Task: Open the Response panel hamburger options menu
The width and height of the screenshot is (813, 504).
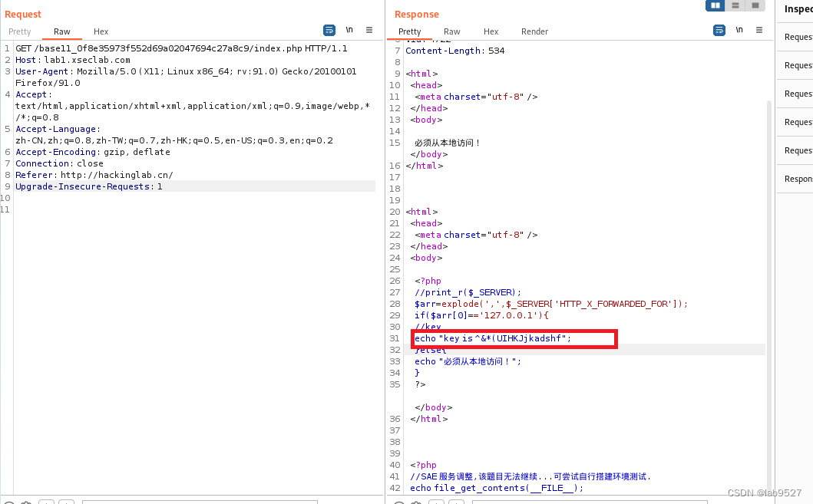Action: pyautogui.click(x=759, y=30)
